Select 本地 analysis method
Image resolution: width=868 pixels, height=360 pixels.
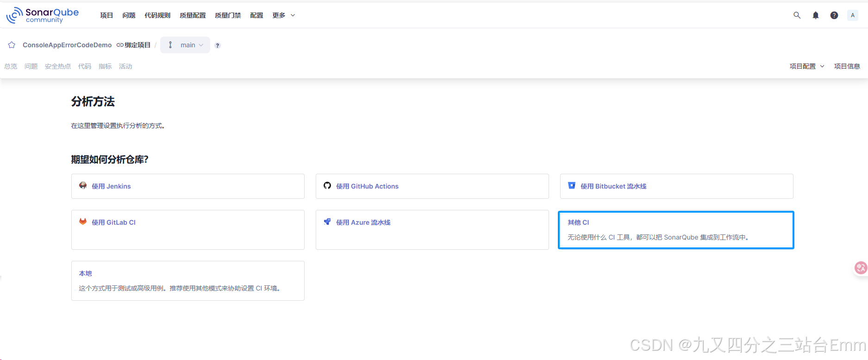(188, 281)
